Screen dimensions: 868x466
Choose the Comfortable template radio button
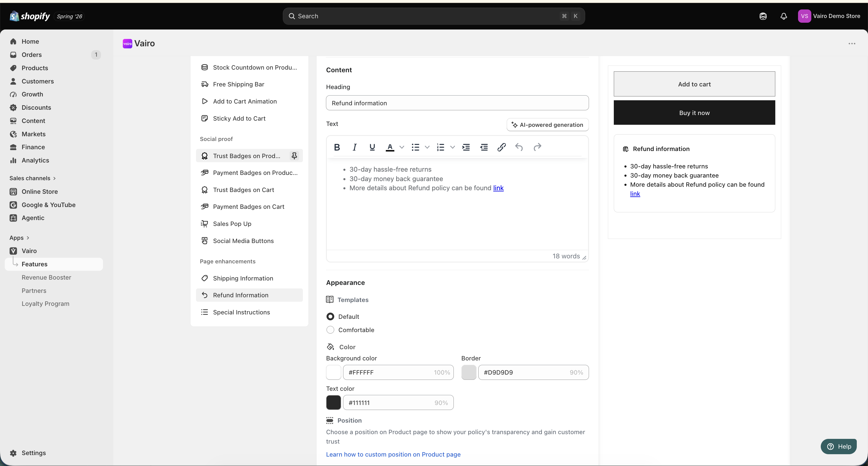(330, 330)
